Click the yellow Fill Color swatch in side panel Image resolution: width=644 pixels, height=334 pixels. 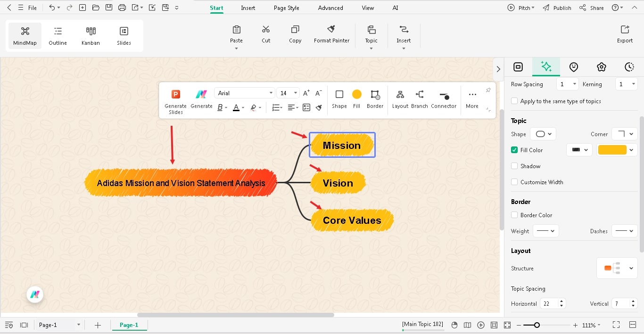click(612, 150)
